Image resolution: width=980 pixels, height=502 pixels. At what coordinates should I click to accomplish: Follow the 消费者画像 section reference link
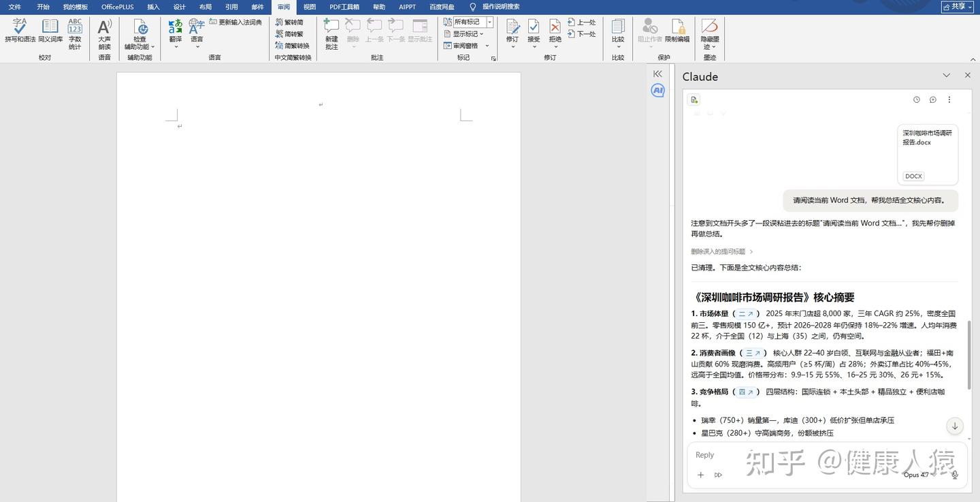pyautogui.click(x=753, y=353)
